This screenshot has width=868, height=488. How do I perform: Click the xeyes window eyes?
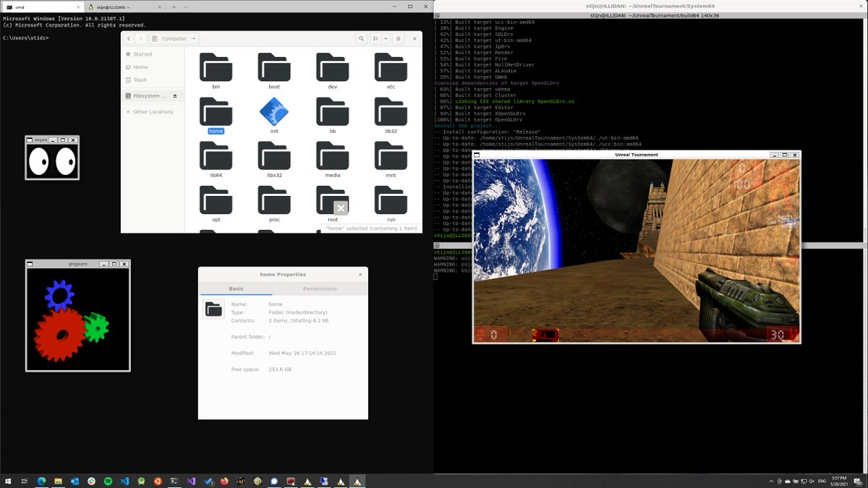[52, 161]
